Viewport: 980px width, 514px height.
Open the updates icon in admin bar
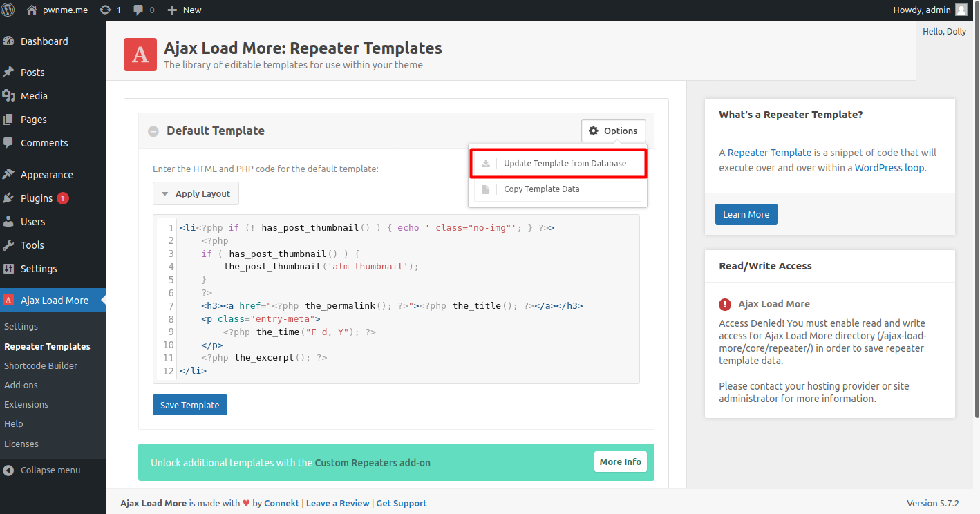pos(105,10)
